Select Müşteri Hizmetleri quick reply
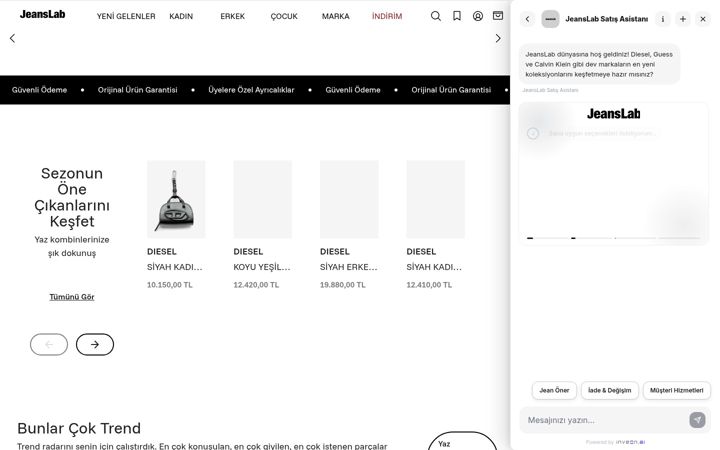720x450 pixels. point(676,390)
